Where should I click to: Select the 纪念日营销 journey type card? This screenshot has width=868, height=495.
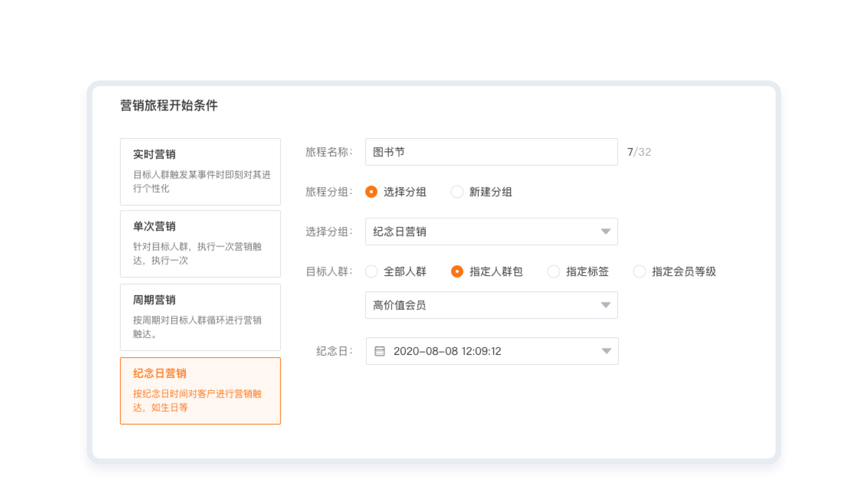tap(200, 391)
